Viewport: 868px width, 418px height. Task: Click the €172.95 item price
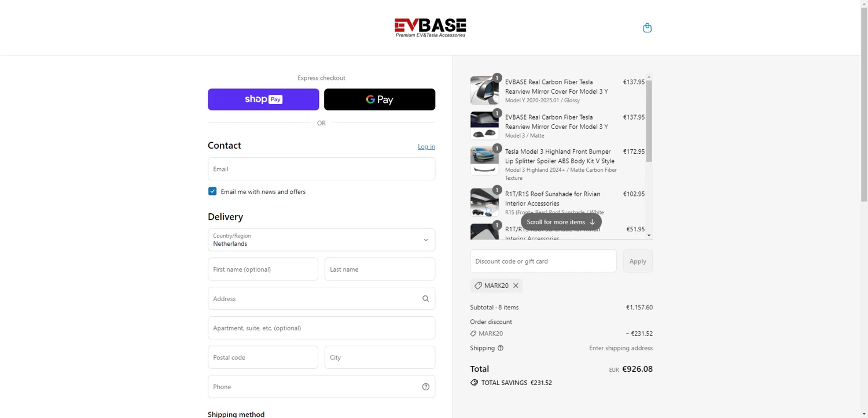pos(634,151)
